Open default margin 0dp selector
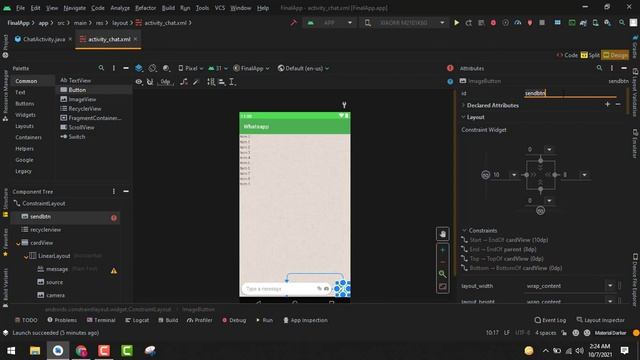This screenshot has width=640, height=360. click(x=165, y=82)
